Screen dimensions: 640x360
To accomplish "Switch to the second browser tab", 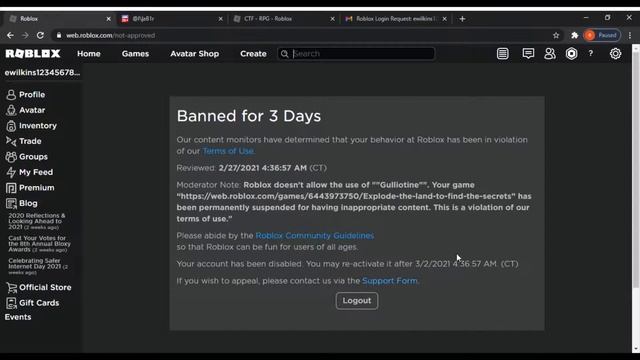I will pos(171,19).
